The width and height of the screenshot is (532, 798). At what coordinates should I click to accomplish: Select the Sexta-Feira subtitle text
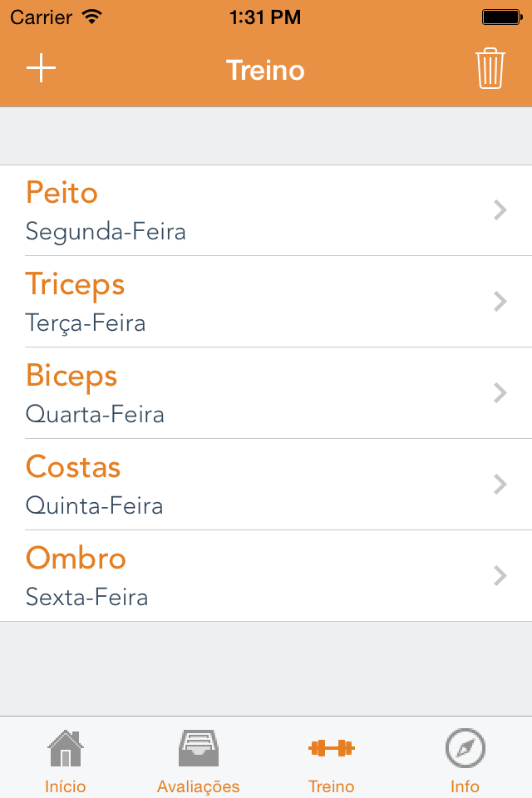click(87, 597)
